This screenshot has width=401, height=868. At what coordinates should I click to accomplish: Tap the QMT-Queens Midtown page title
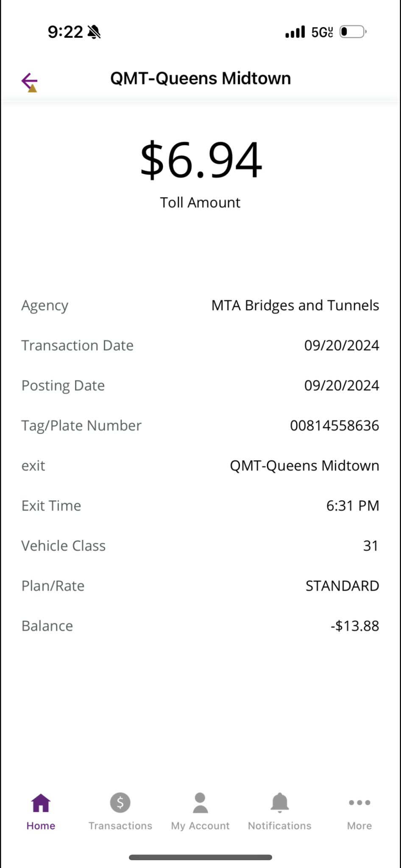200,78
